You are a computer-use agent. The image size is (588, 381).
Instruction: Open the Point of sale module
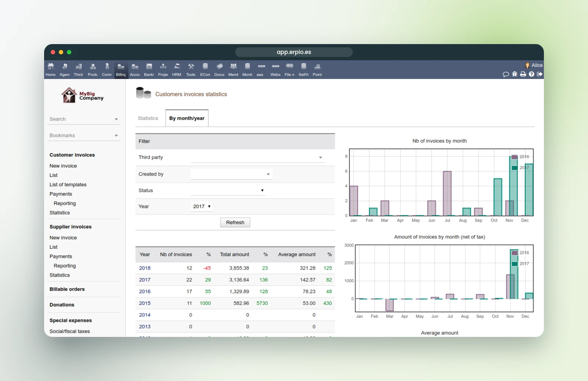click(x=317, y=69)
